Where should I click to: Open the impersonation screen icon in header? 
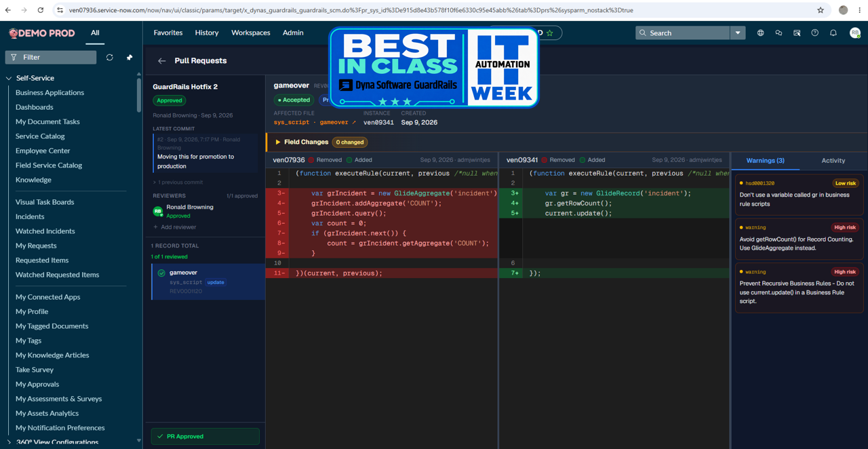pyautogui.click(x=797, y=33)
